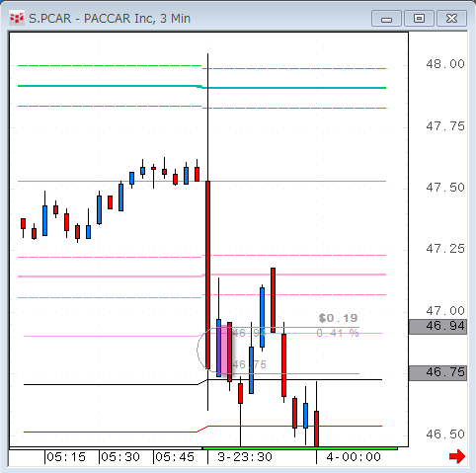Maximize the S.PCAR chart window
Screen dimensions: 476x473
pyautogui.click(x=419, y=18)
